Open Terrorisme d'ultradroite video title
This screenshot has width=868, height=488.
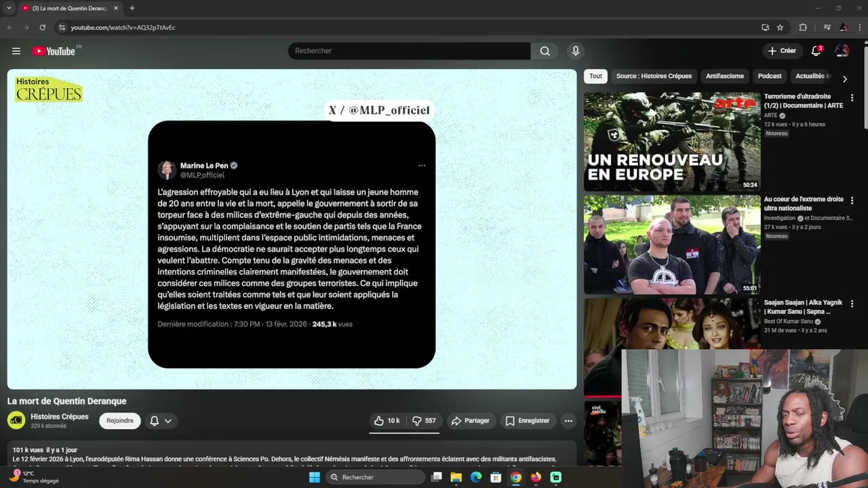804,101
